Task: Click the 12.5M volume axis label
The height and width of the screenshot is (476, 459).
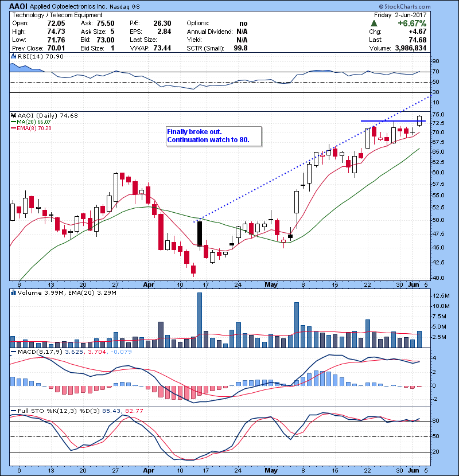Action: click(441, 296)
